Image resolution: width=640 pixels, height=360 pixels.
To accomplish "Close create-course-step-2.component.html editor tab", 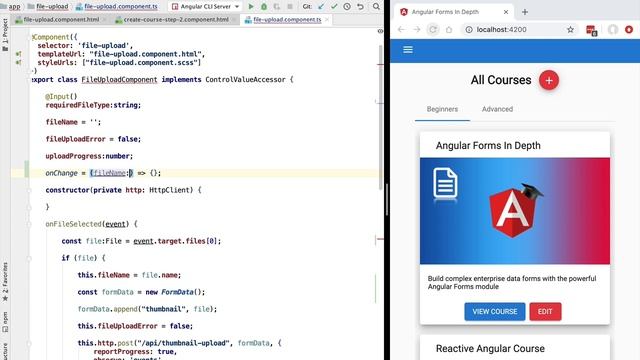I will [x=234, y=20].
